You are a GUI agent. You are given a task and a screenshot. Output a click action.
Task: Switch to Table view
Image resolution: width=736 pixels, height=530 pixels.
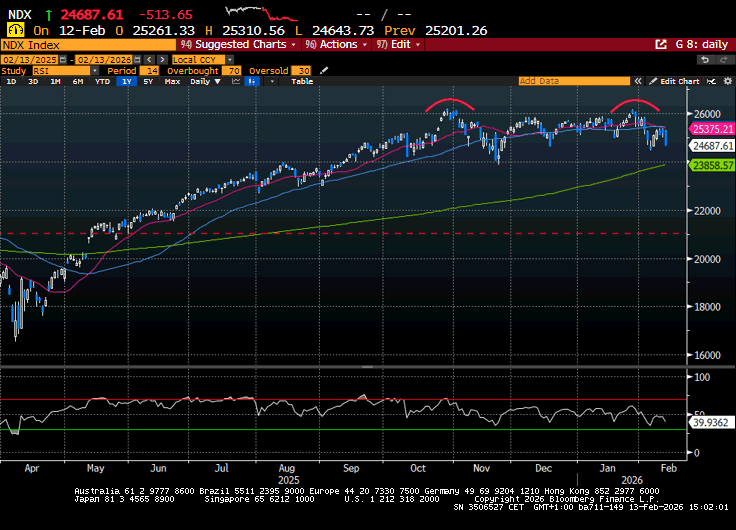[301, 81]
